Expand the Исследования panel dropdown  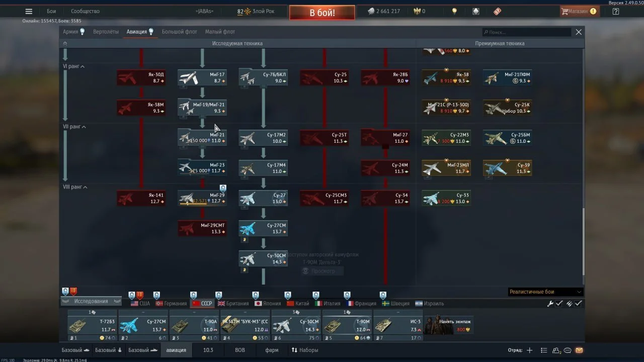[91, 301]
